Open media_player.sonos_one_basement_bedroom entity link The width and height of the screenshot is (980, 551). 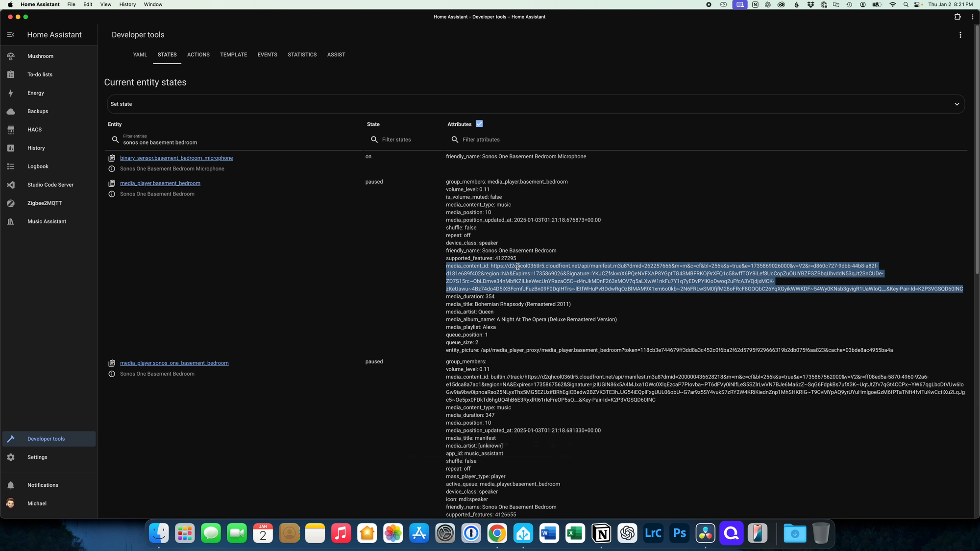174,363
